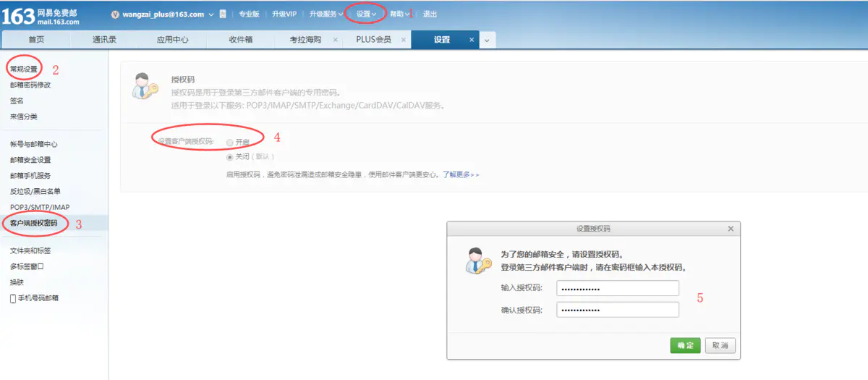
Task: Click the 163 mail logo
Action: point(41,16)
